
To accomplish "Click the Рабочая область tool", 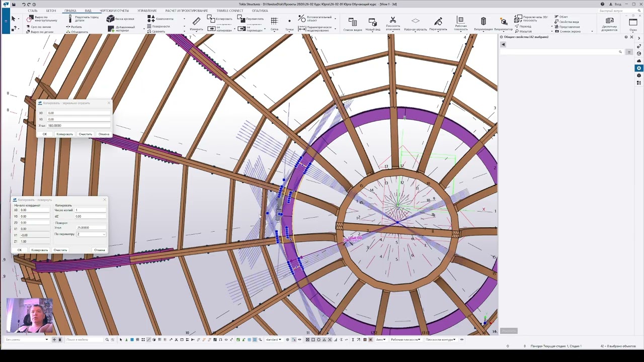I will pyautogui.click(x=416, y=24).
